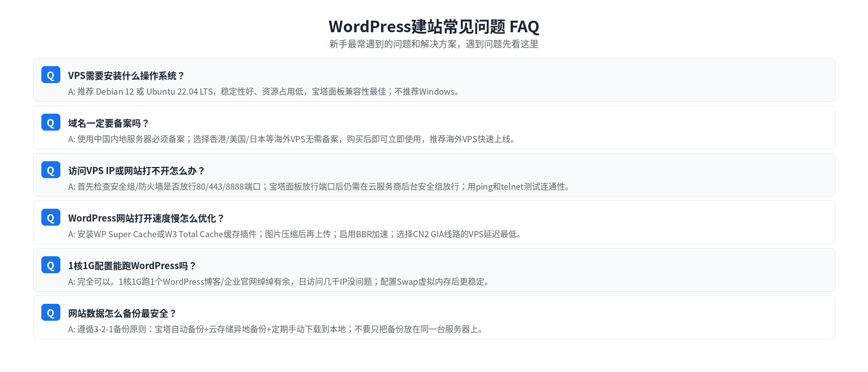The image size is (868, 372).
Task: Click the answer about 遵循3-2-1备份原则
Action: point(277,329)
